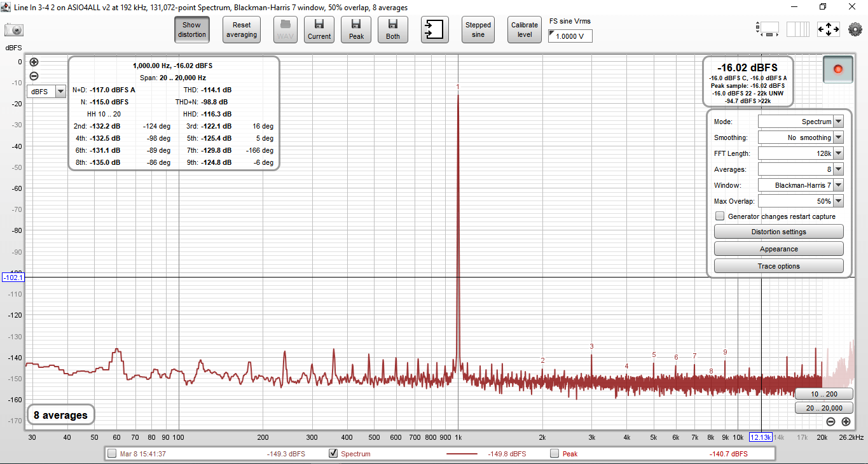Click the four-arrow graph limits icon
This screenshot has width=868, height=464.
pyautogui.click(x=829, y=29)
